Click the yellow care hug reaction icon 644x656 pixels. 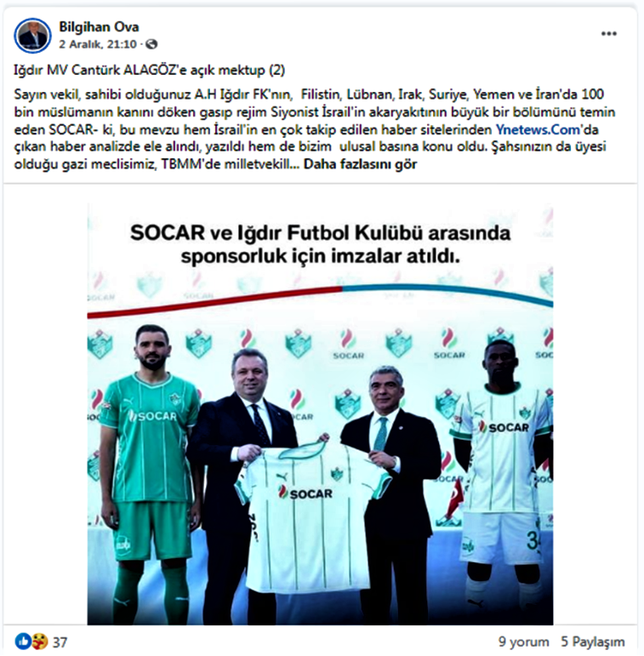[40, 642]
